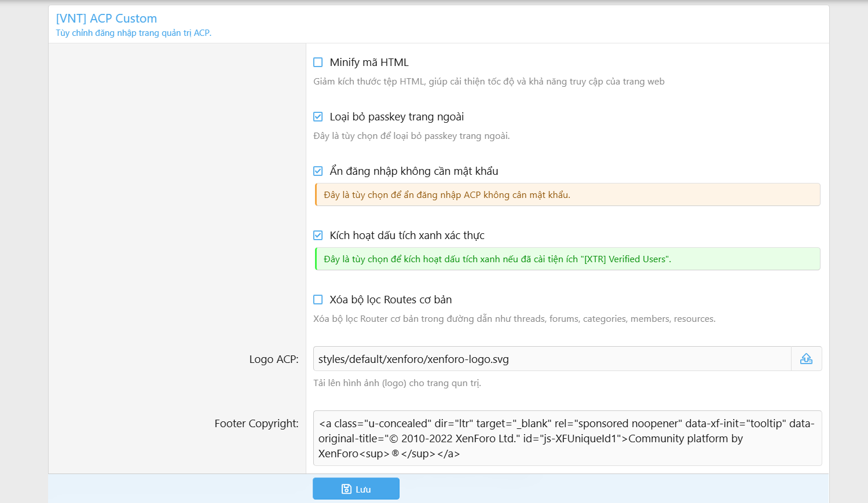868x503 pixels.
Task: Click the description under Loại bỏ passkey option
Action: pos(412,136)
